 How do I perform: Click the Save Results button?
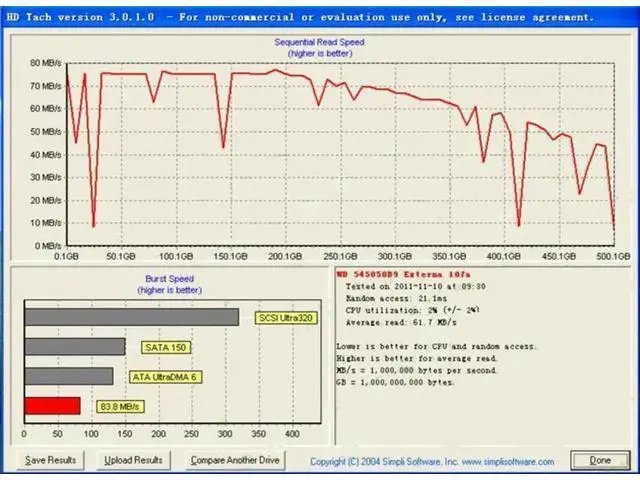(x=51, y=460)
